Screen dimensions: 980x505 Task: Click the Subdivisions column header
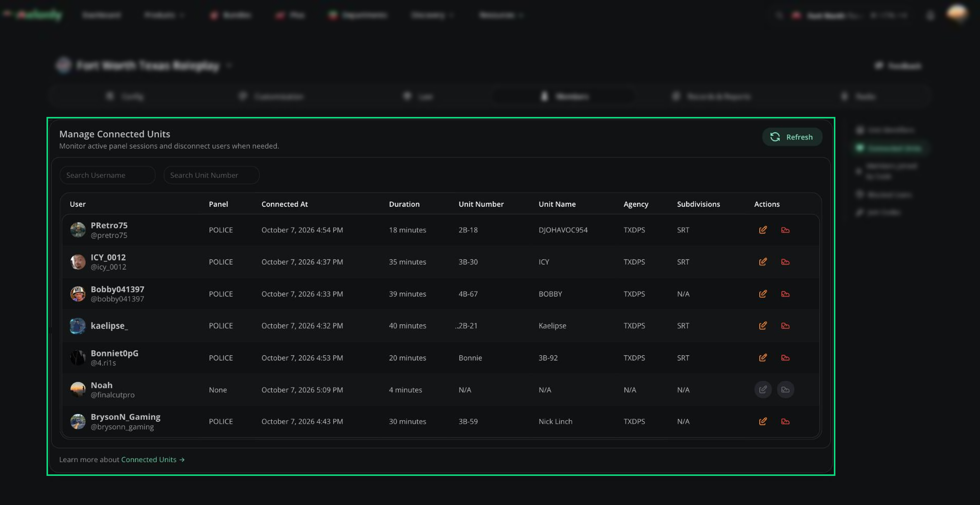click(x=698, y=204)
